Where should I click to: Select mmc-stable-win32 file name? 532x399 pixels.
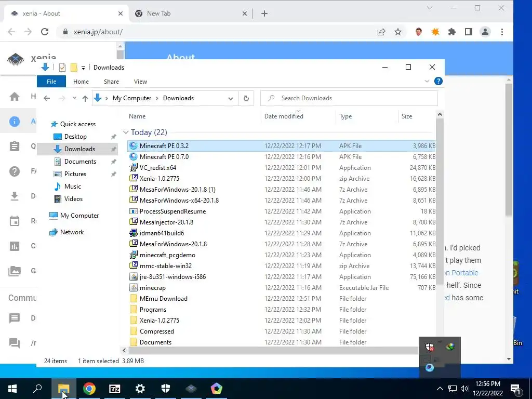(166, 265)
